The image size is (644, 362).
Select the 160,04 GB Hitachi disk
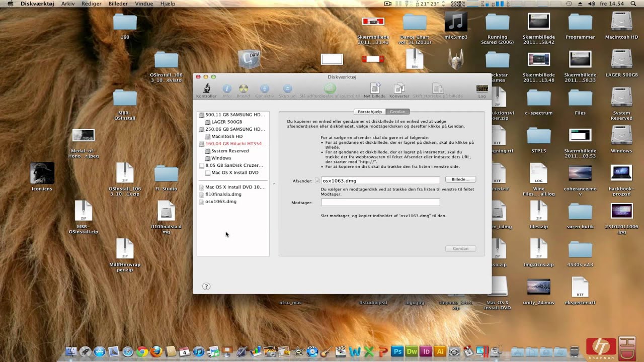232,143
